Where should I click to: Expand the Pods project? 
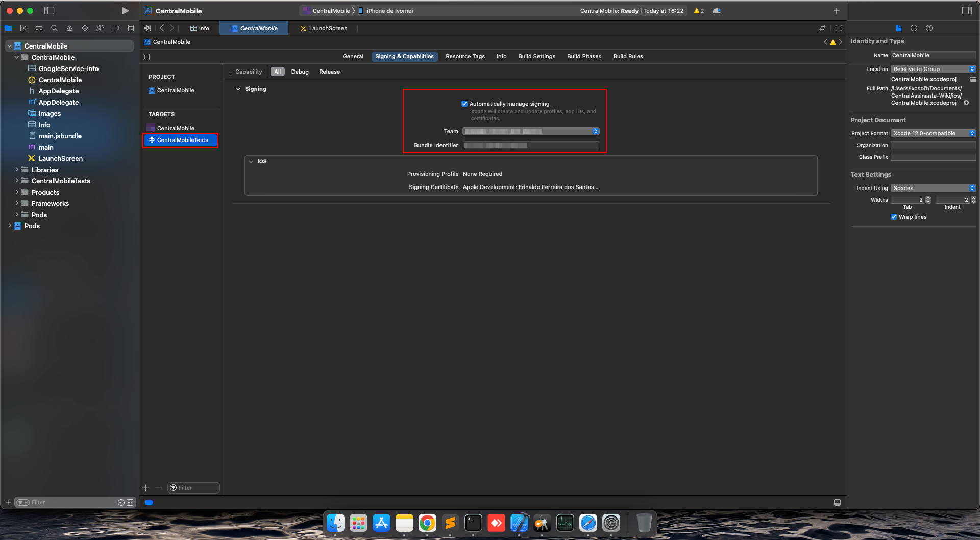10,226
